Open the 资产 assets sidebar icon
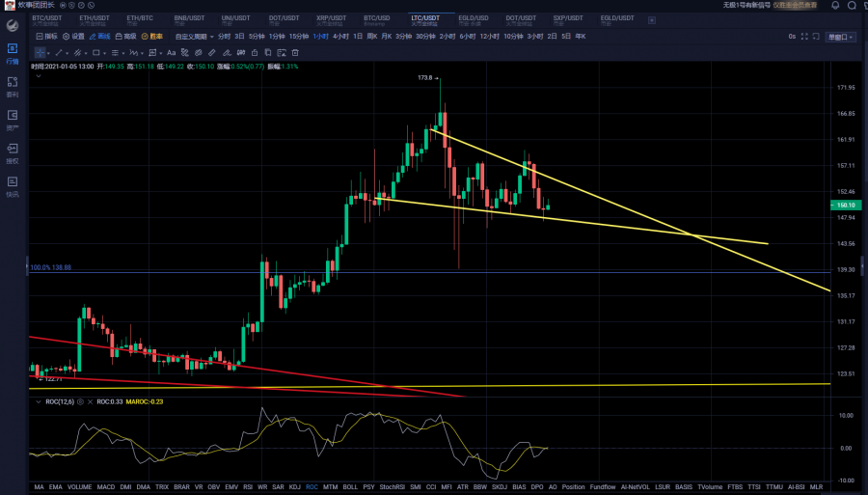Viewport: 868px width, 495px height. [x=13, y=119]
